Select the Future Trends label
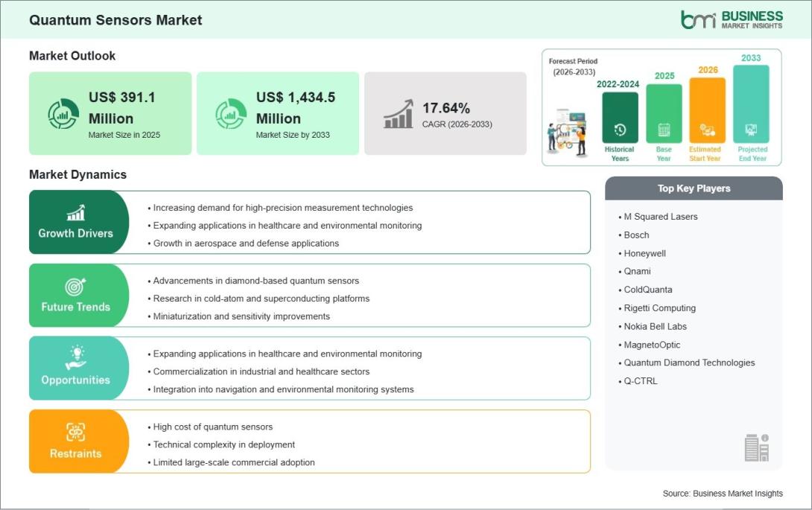 pos(75,307)
